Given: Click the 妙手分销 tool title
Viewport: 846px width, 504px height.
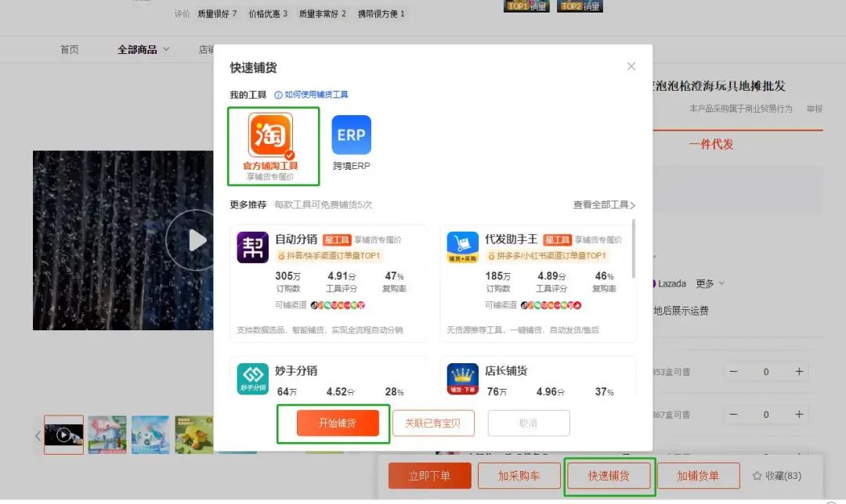Looking at the screenshot, I should pos(296,371).
